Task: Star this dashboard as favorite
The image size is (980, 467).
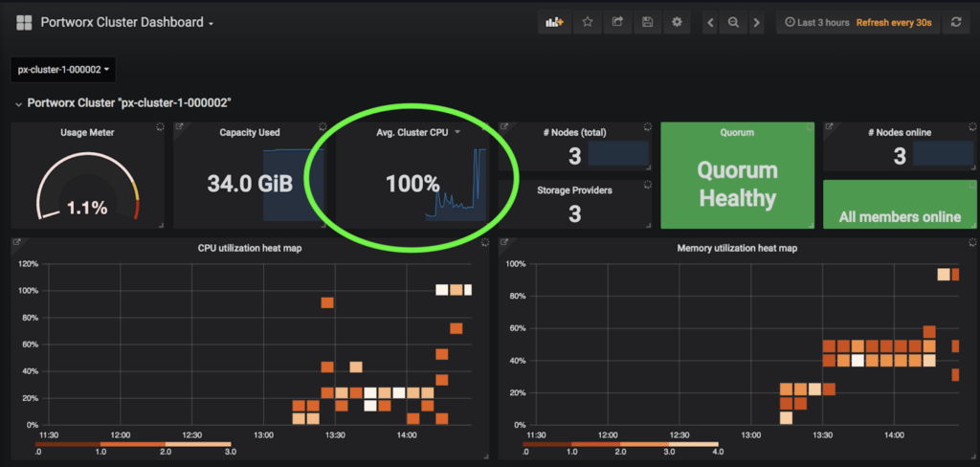Action: click(x=587, y=22)
